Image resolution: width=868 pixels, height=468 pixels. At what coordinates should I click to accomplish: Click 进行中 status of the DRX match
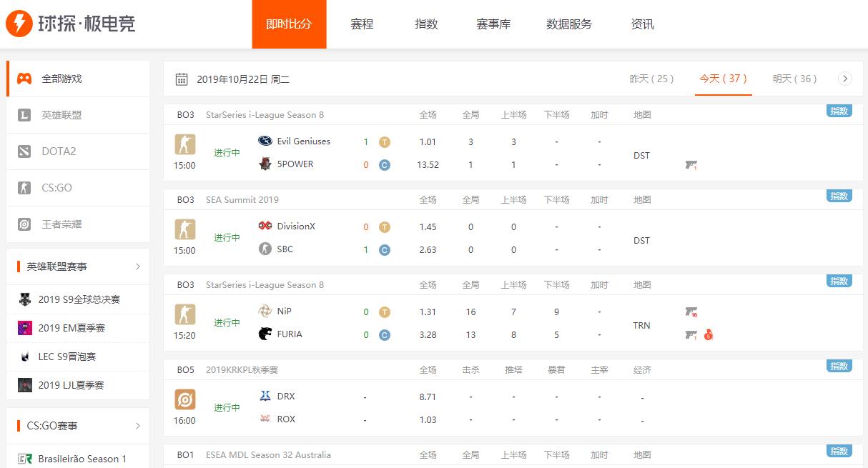pos(227,408)
